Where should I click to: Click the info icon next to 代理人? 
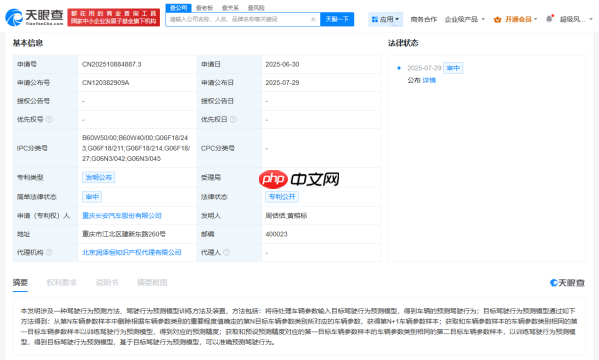pyautogui.click(x=227, y=252)
